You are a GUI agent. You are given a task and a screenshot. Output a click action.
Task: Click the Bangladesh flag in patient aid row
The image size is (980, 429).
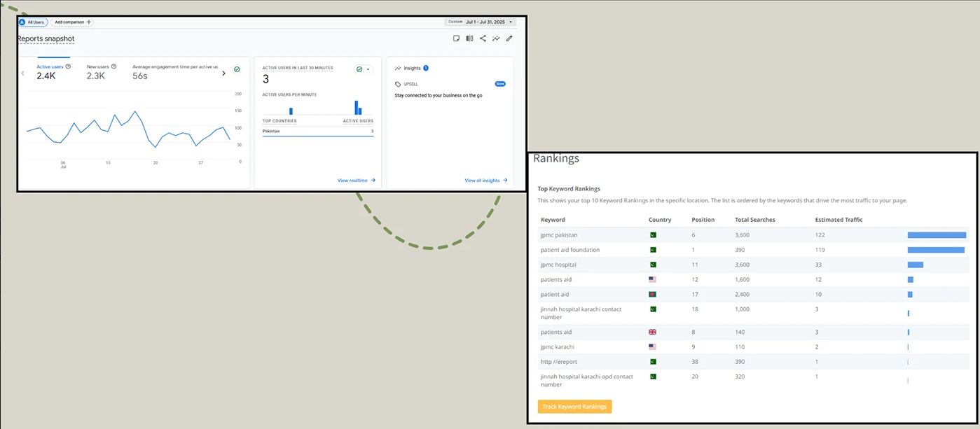pyautogui.click(x=653, y=295)
